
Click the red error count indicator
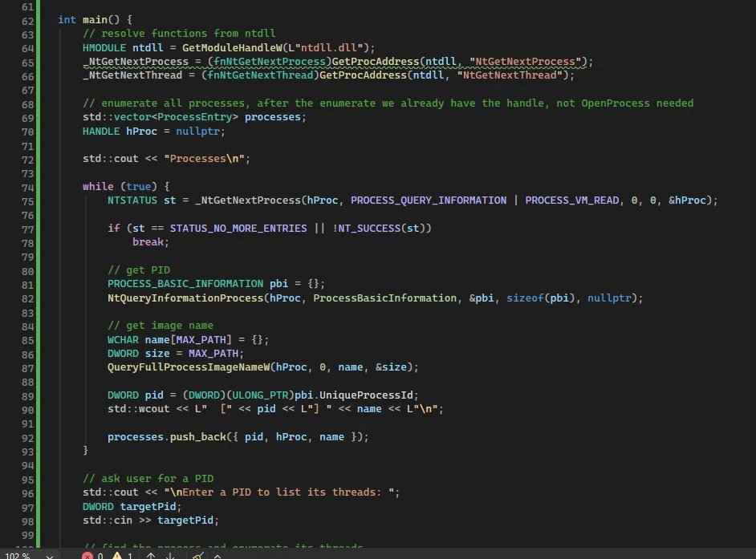coord(92,556)
